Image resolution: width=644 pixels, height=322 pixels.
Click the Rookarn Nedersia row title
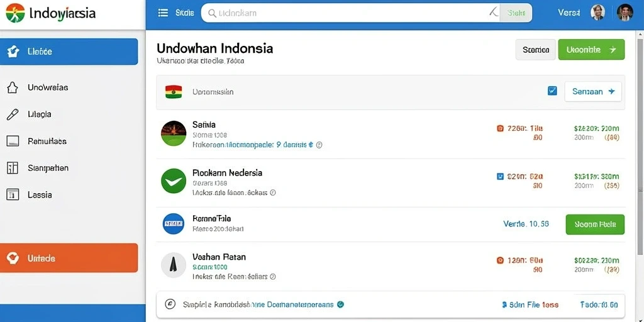coord(227,172)
